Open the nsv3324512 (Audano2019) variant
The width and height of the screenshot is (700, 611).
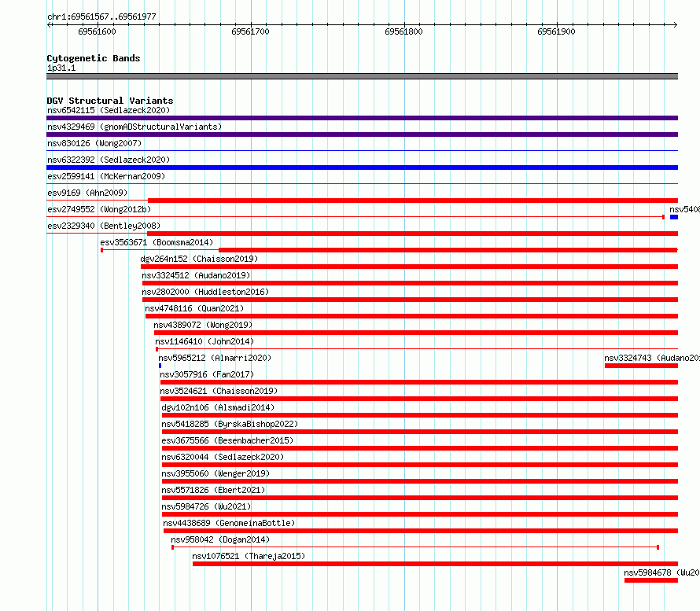[196, 275]
